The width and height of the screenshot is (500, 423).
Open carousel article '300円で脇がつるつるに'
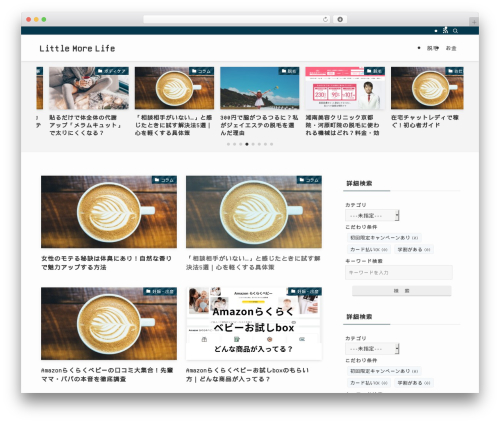[x=259, y=125]
